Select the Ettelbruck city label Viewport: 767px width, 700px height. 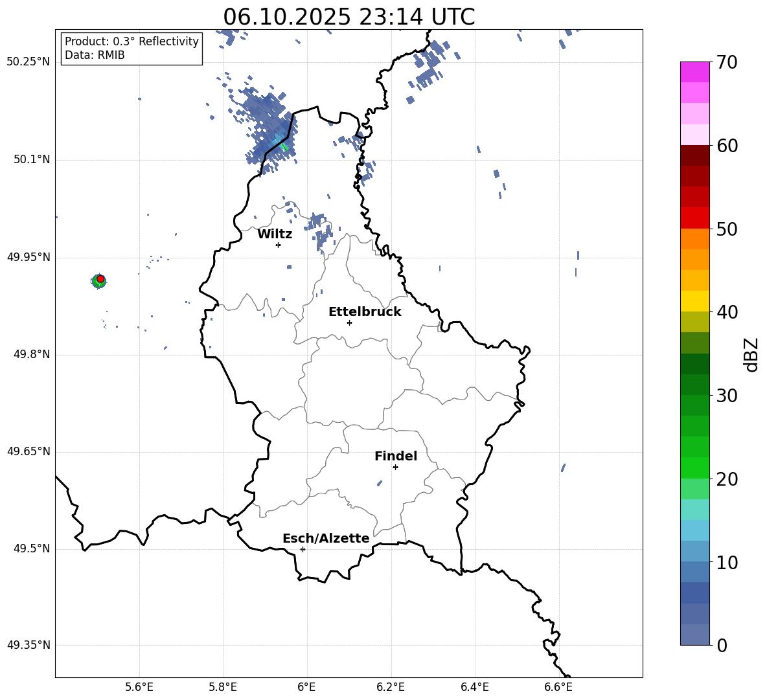(365, 312)
